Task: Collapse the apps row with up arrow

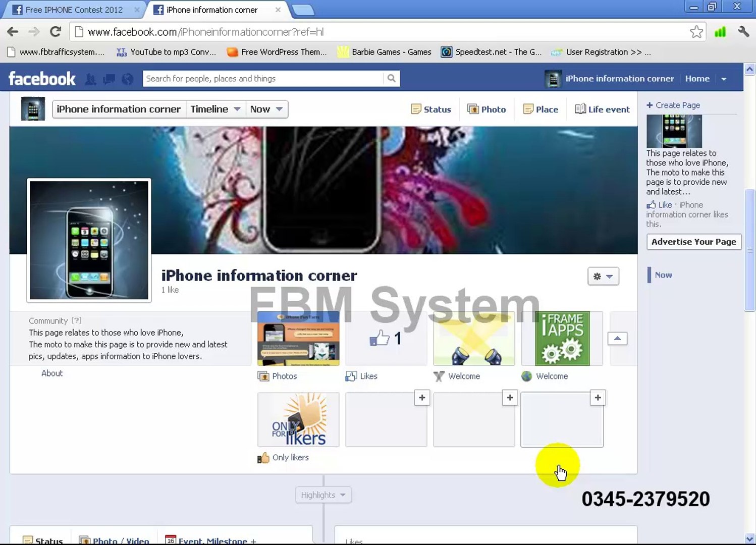Action: 617,338
